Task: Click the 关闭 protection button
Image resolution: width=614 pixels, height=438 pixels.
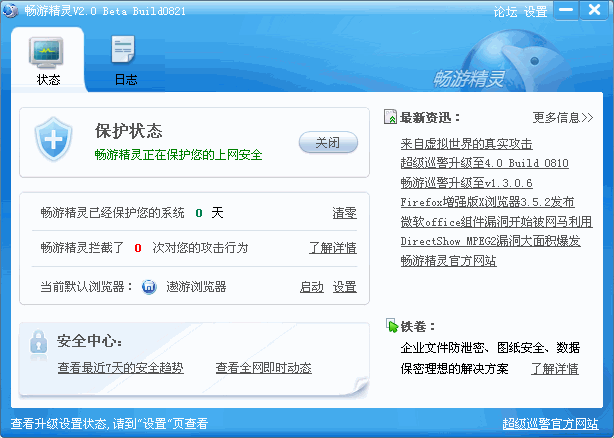Action: pyautogui.click(x=328, y=142)
